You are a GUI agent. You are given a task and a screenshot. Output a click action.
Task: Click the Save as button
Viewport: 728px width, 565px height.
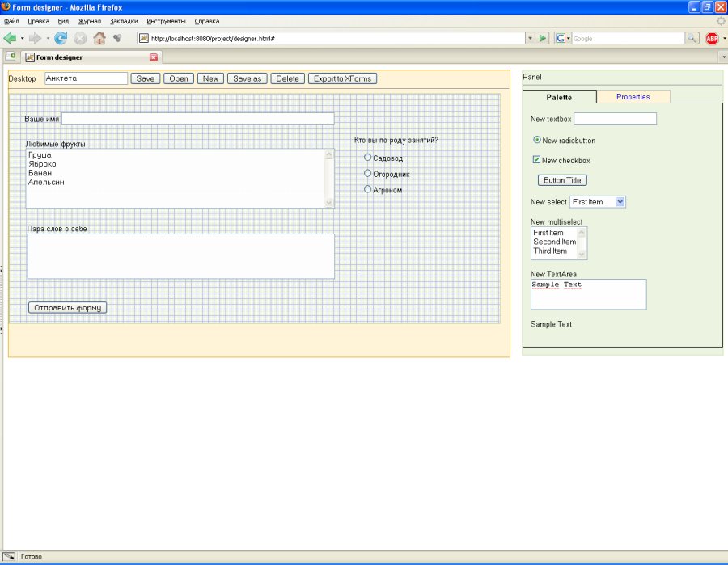click(247, 78)
